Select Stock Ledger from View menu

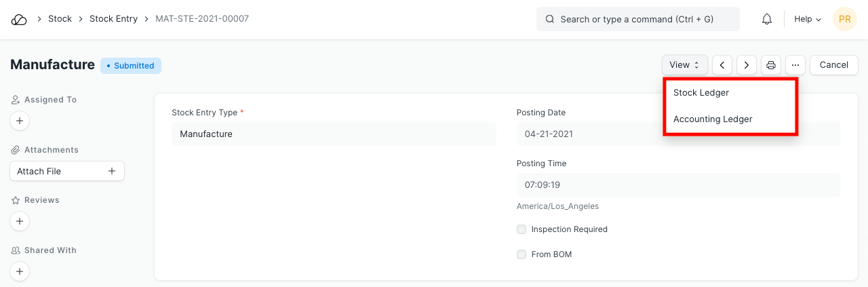(701, 93)
